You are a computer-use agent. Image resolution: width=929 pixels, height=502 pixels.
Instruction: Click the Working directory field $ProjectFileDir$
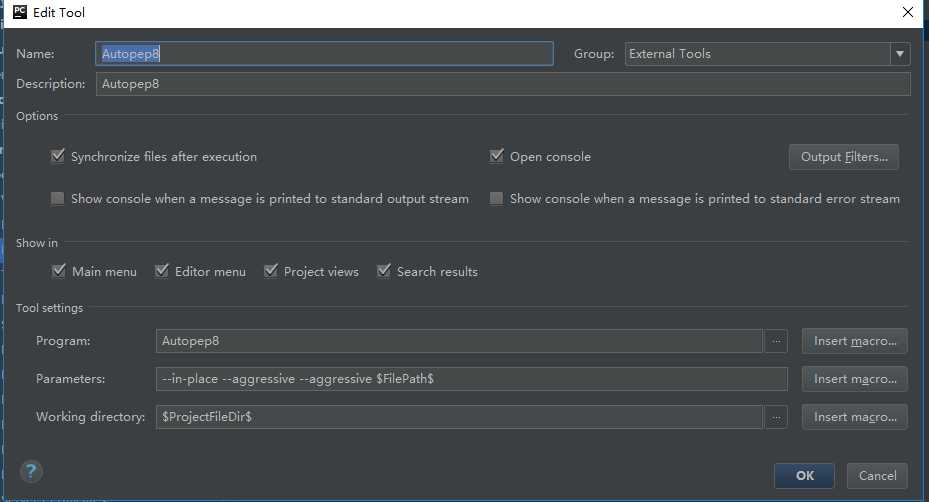pos(459,417)
